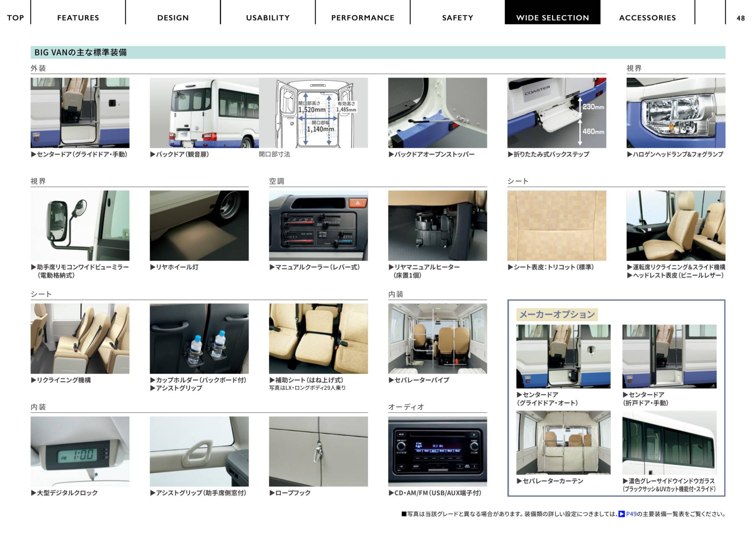The height and width of the screenshot is (535, 756).
Task: Click the WIDE SELECTION tab
Action: [552, 18]
